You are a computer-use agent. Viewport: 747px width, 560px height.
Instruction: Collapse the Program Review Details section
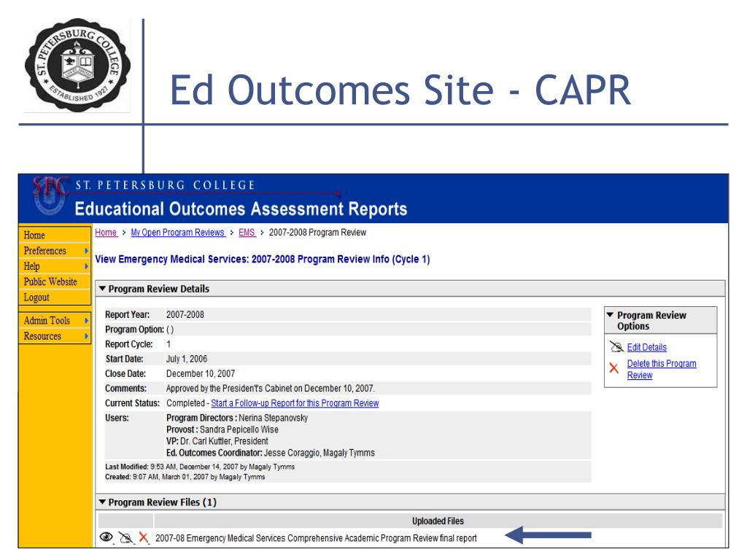[x=102, y=289]
